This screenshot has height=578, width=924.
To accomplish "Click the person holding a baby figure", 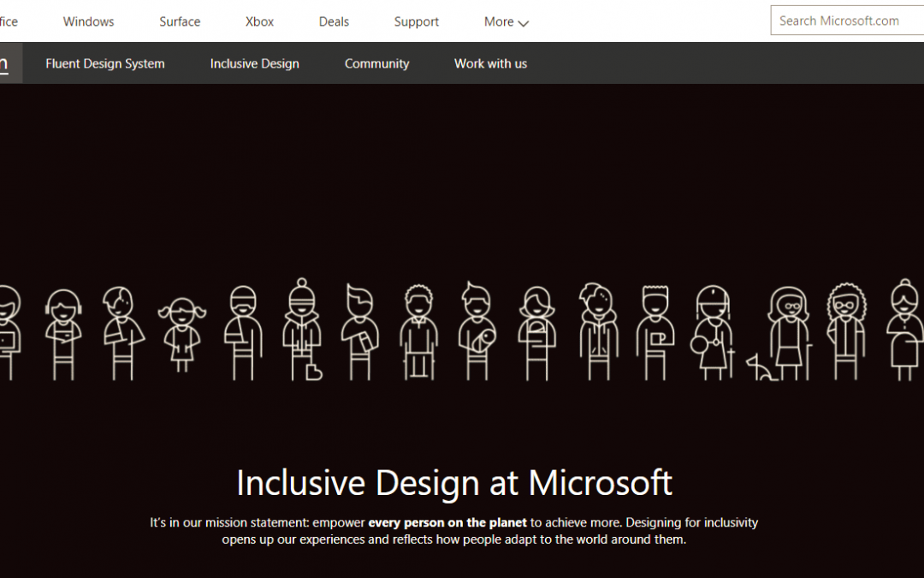I will tap(477, 331).
